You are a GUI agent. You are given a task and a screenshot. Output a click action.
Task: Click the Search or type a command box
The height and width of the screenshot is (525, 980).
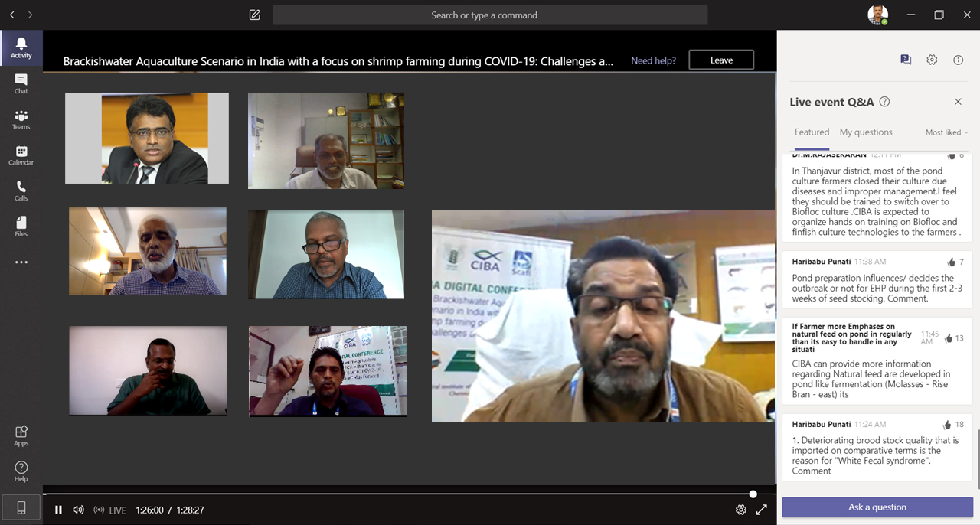tap(490, 15)
